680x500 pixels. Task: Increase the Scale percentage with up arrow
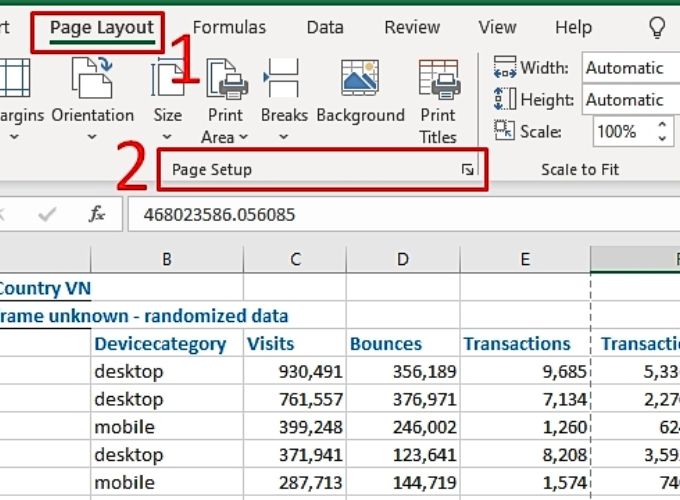click(662, 124)
